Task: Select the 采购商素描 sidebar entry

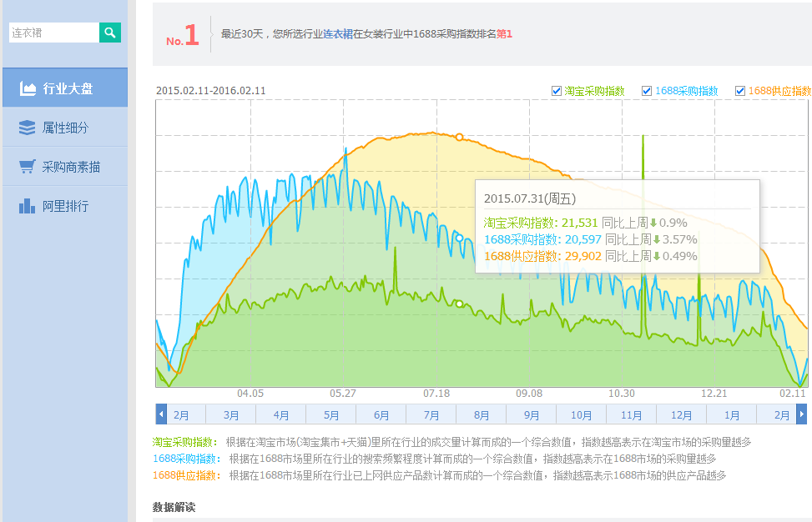Action: point(71,167)
